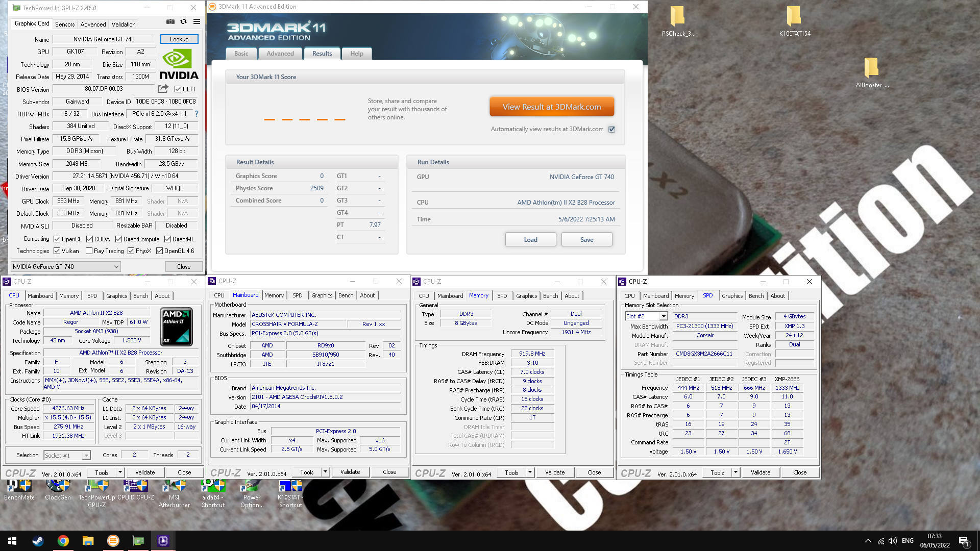This screenshot has width=980, height=551.
Task: Expand Tools arrow in CPU-Z Memory window
Action: (530, 473)
